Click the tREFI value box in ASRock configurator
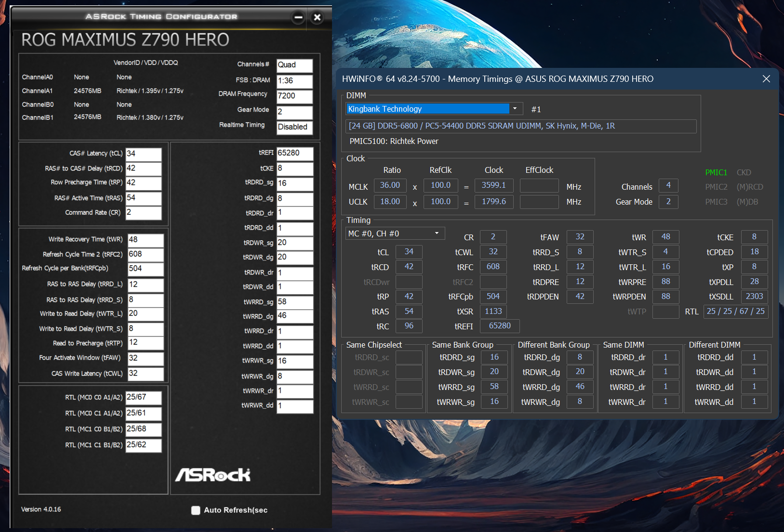The width and height of the screenshot is (784, 532). 294,154
